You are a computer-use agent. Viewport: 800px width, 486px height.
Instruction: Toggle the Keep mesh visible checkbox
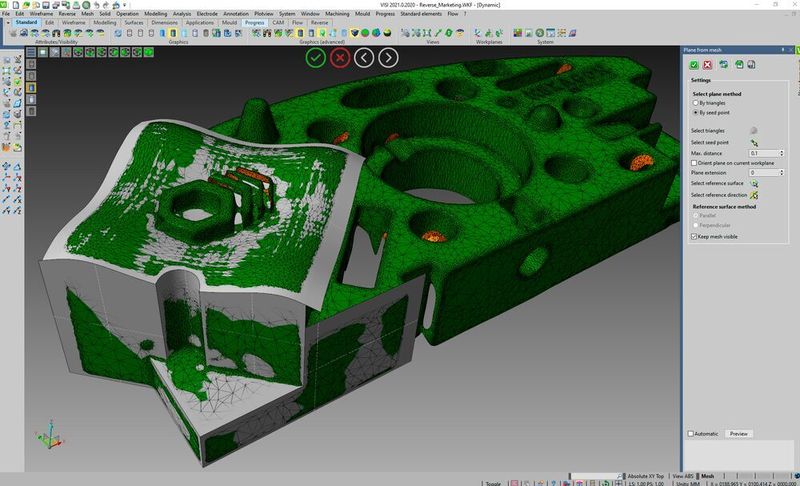click(694, 237)
